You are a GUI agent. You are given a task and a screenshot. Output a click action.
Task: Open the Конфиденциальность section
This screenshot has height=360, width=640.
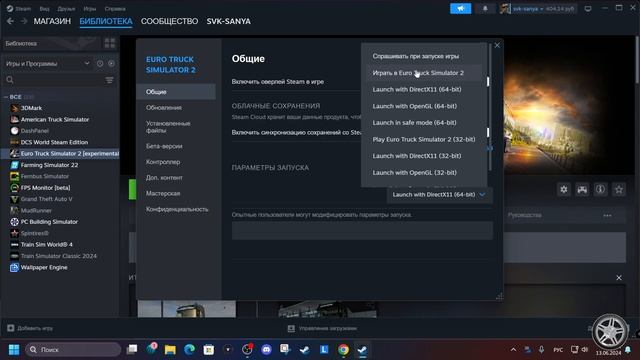[176, 209]
